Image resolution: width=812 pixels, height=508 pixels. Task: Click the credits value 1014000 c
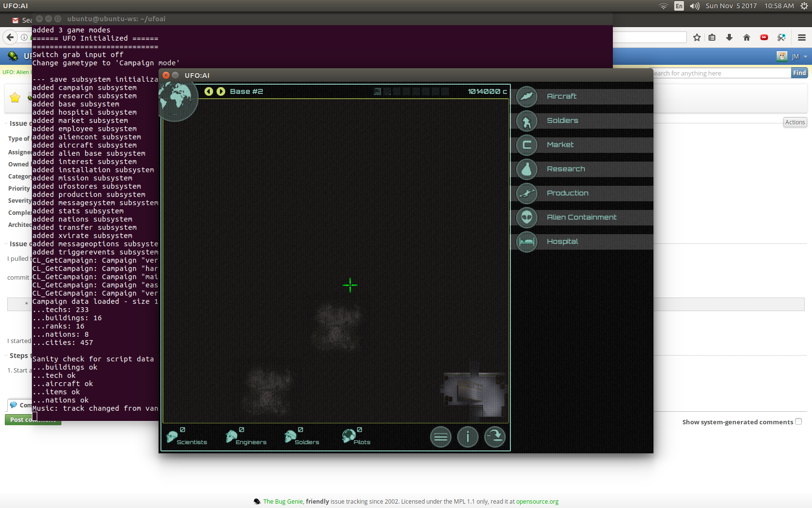point(487,91)
